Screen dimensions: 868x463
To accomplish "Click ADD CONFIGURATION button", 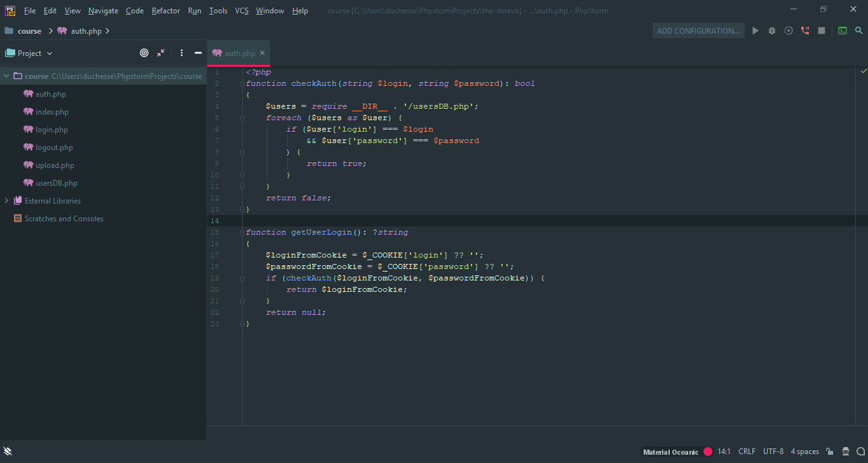I will pyautogui.click(x=698, y=31).
